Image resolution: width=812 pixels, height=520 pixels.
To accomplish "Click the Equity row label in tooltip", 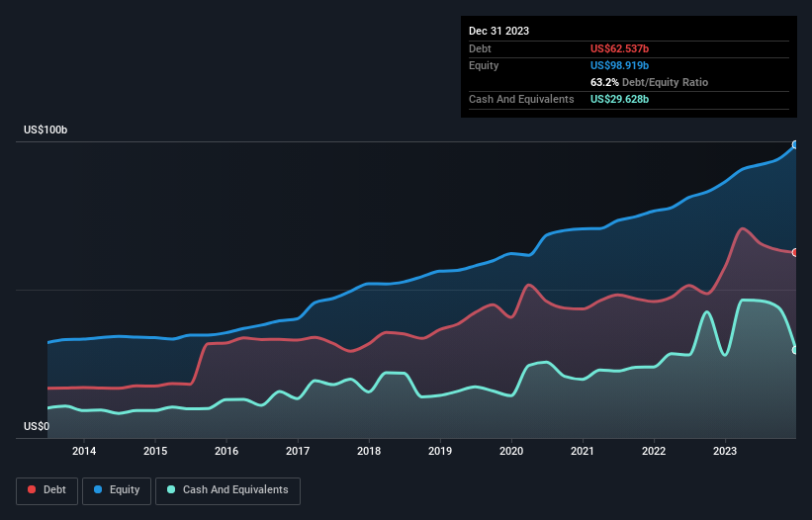I will [x=484, y=65].
